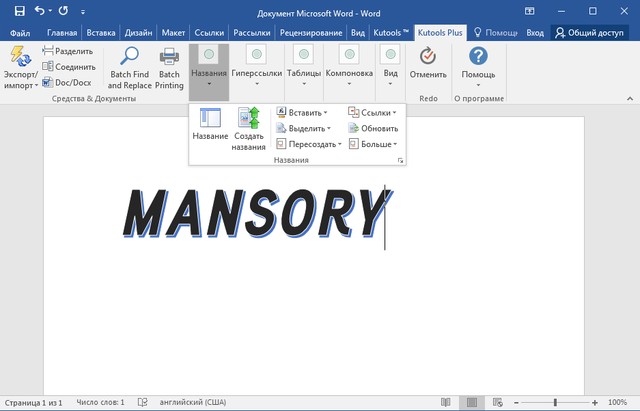Switch to the Главная ribbon tab

pos(61,32)
